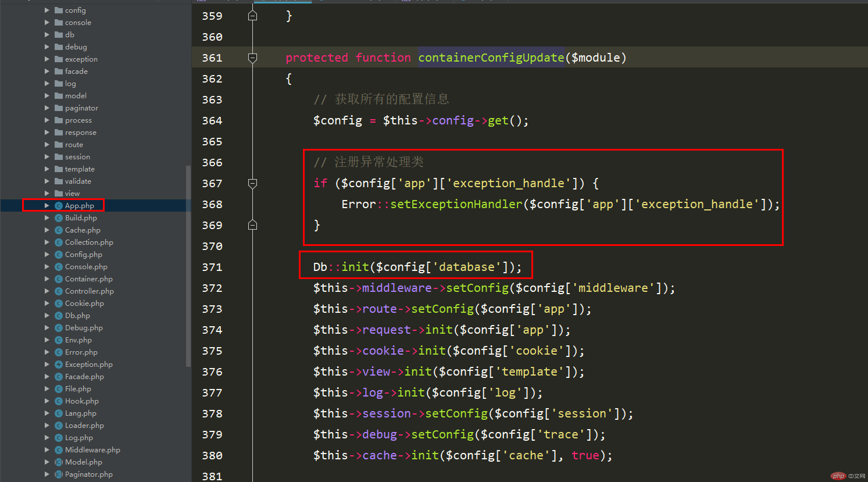Click the $config variable on line 364
Image resolution: width=868 pixels, height=482 pixels.
click(x=338, y=120)
